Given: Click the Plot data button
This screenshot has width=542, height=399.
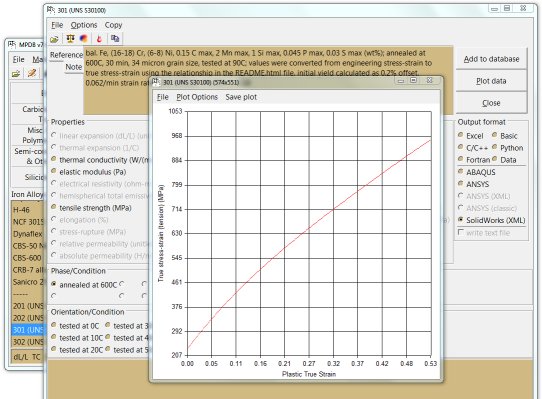Looking at the screenshot, I should pyautogui.click(x=491, y=81).
